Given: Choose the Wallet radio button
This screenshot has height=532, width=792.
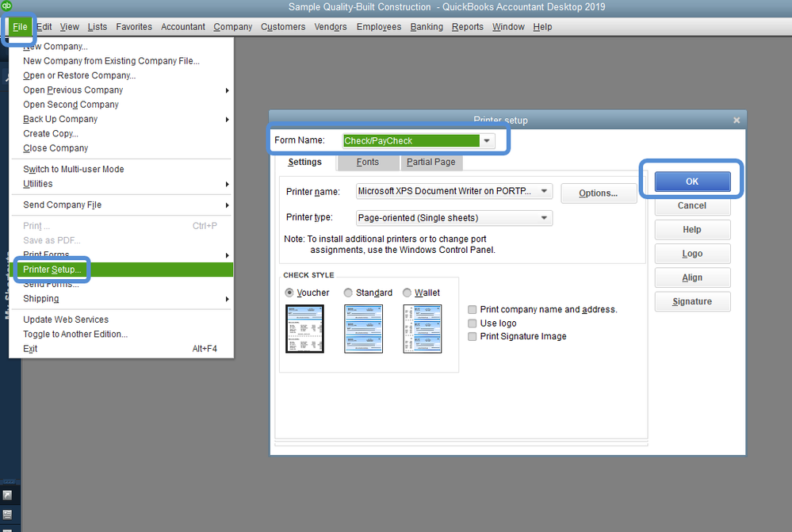Looking at the screenshot, I should pyautogui.click(x=407, y=293).
